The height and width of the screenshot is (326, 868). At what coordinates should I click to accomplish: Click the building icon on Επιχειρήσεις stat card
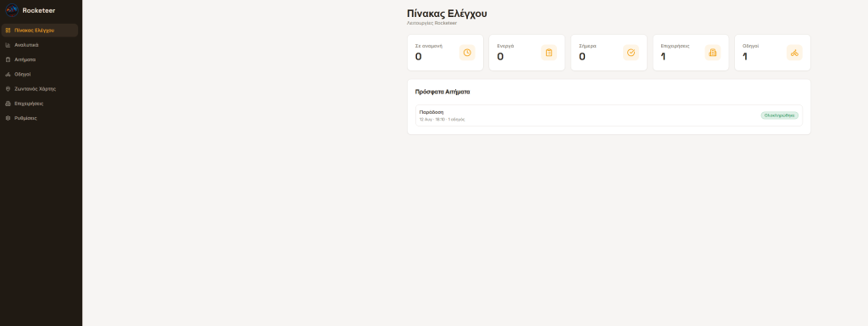[712, 53]
